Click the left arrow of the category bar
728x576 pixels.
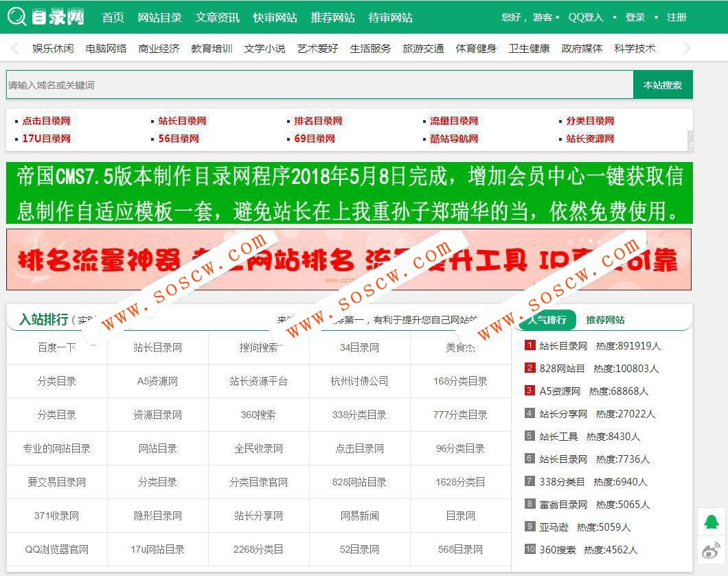[15, 48]
